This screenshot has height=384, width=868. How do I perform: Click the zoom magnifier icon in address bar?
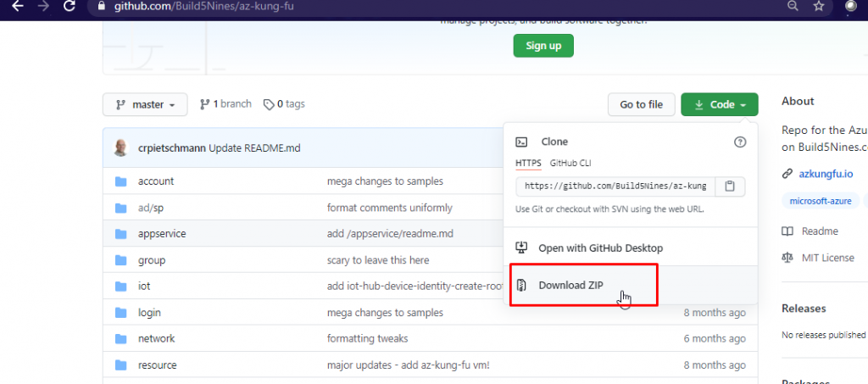tap(793, 7)
